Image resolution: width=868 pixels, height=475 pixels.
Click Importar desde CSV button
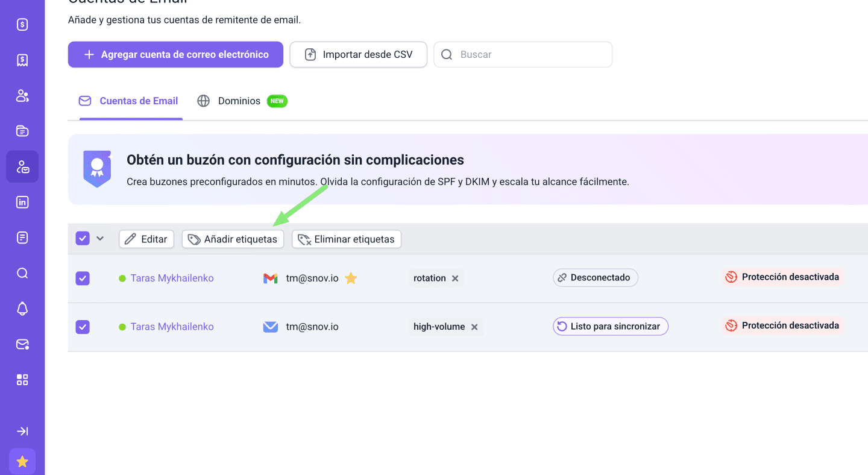coord(358,55)
